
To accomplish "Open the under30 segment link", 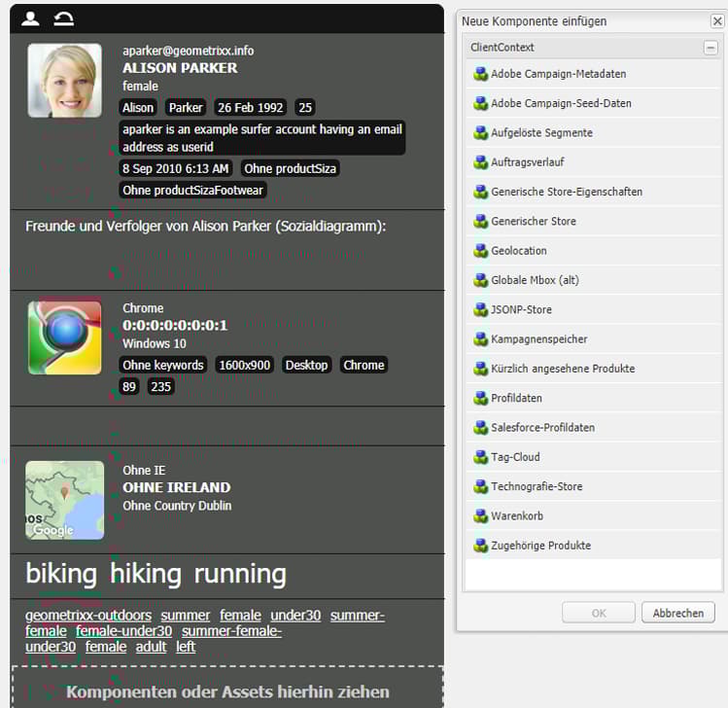I will point(295,615).
